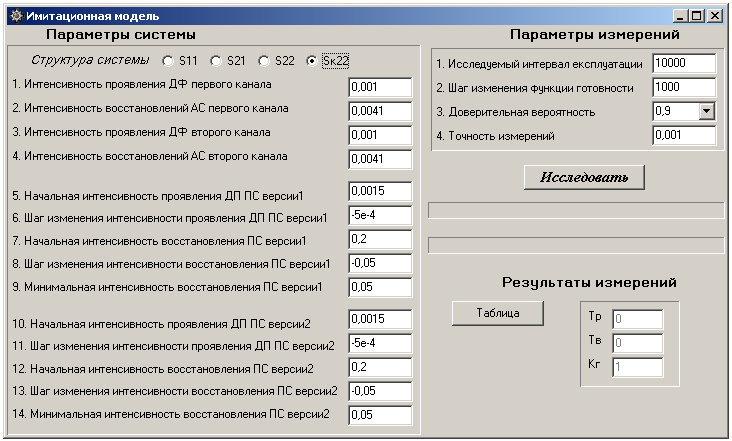Image resolution: width=732 pixels, height=441 pixels.
Task: Edit Начальная интенсивность проявления ДП версии2 field
Action: [x=380, y=319]
